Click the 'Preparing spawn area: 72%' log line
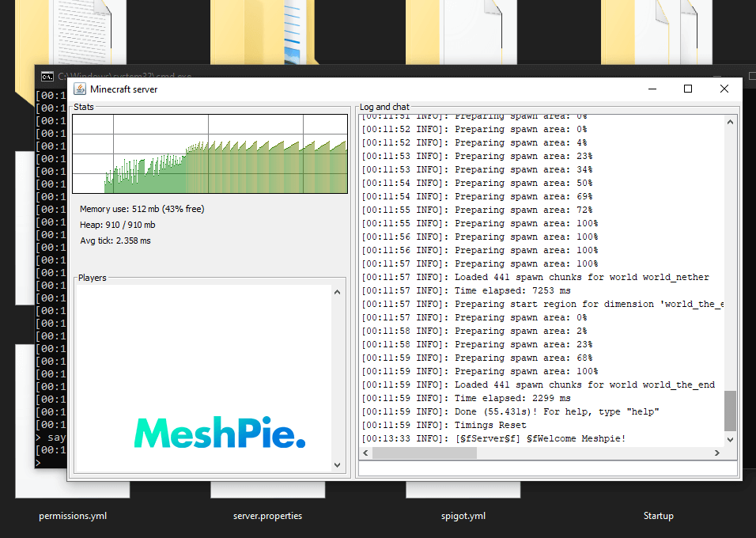This screenshot has height=538, width=756. coord(477,210)
